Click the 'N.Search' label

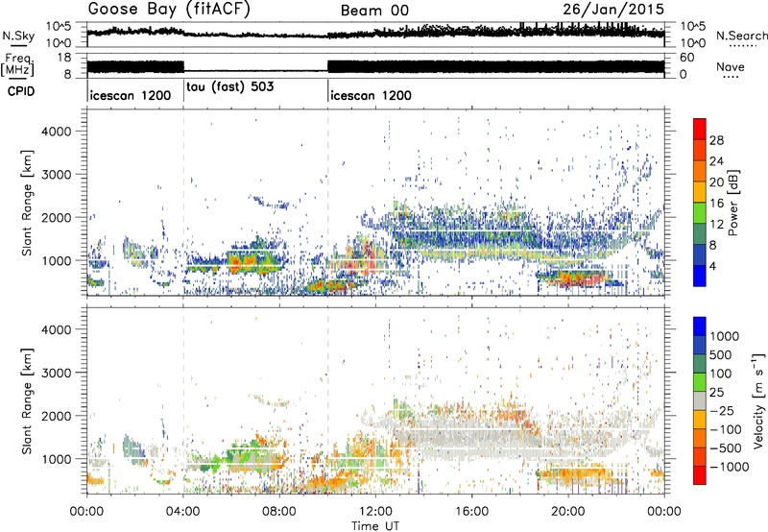click(x=741, y=36)
